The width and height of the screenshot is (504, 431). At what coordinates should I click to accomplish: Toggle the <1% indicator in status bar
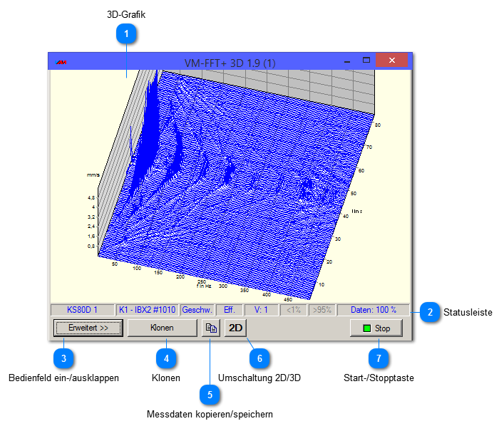[293, 310]
